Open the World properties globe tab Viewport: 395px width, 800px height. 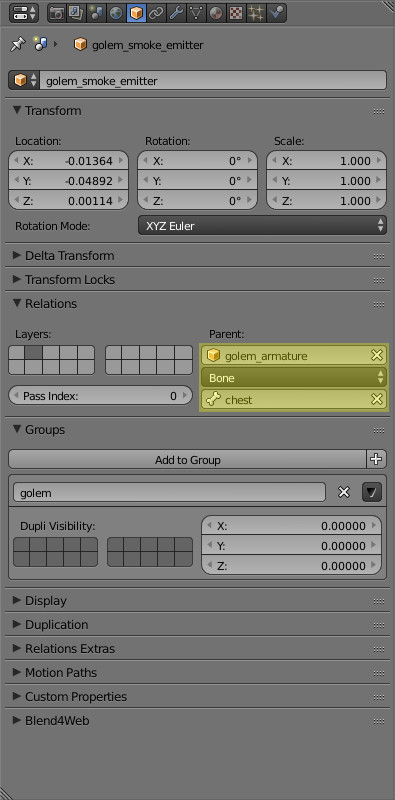116,13
